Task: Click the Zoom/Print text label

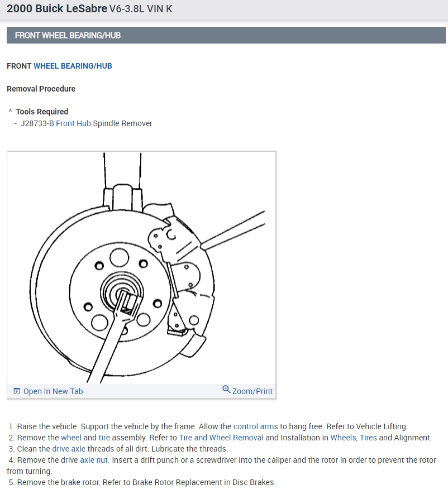Action: pos(252,391)
